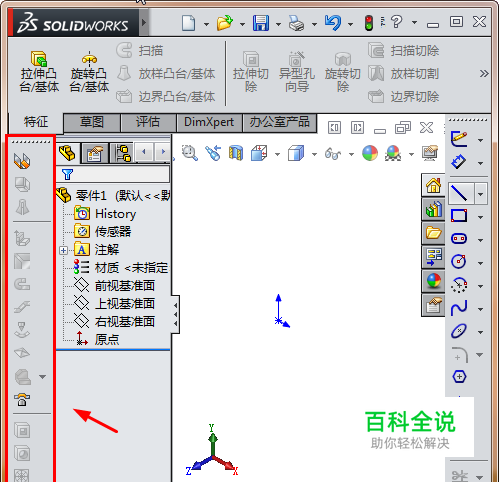This screenshot has width=499, height=482.
Task: Select the 零件1 root tree item
Action: (113, 195)
